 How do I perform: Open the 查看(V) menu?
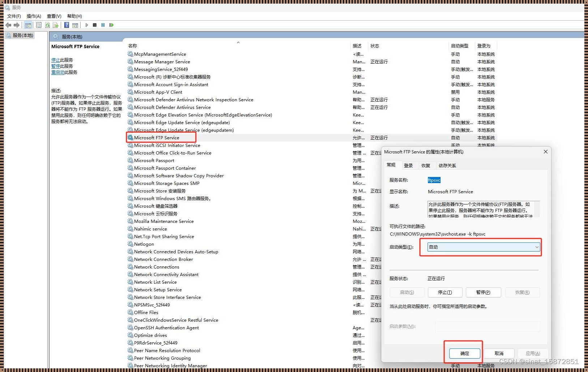click(54, 16)
